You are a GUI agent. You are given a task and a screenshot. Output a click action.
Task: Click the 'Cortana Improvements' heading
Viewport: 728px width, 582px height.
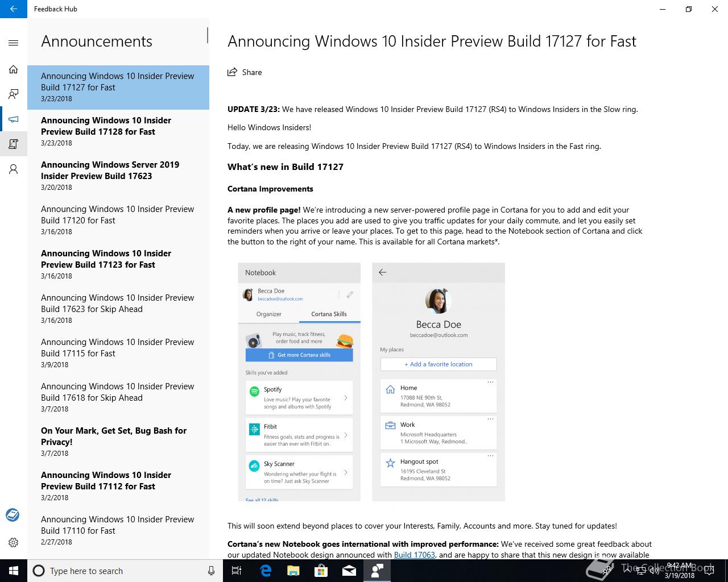270,189
